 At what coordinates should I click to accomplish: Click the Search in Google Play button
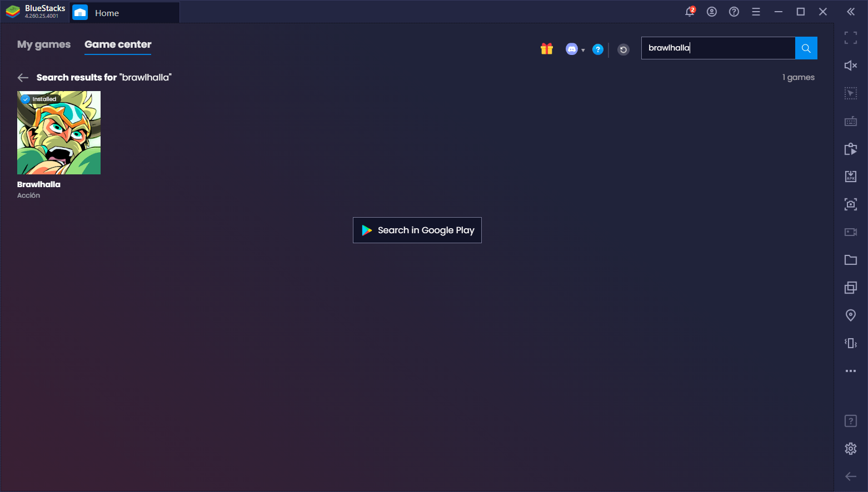point(417,230)
